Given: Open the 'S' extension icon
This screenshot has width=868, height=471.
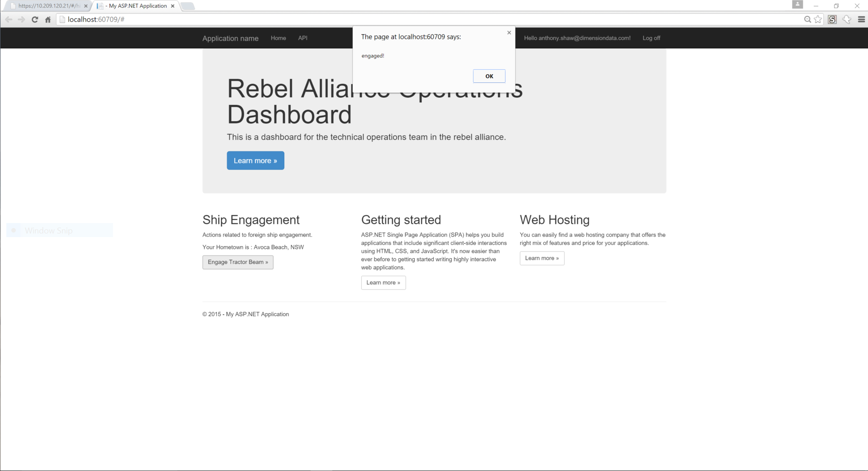Looking at the screenshot, I should click(832, 19).
